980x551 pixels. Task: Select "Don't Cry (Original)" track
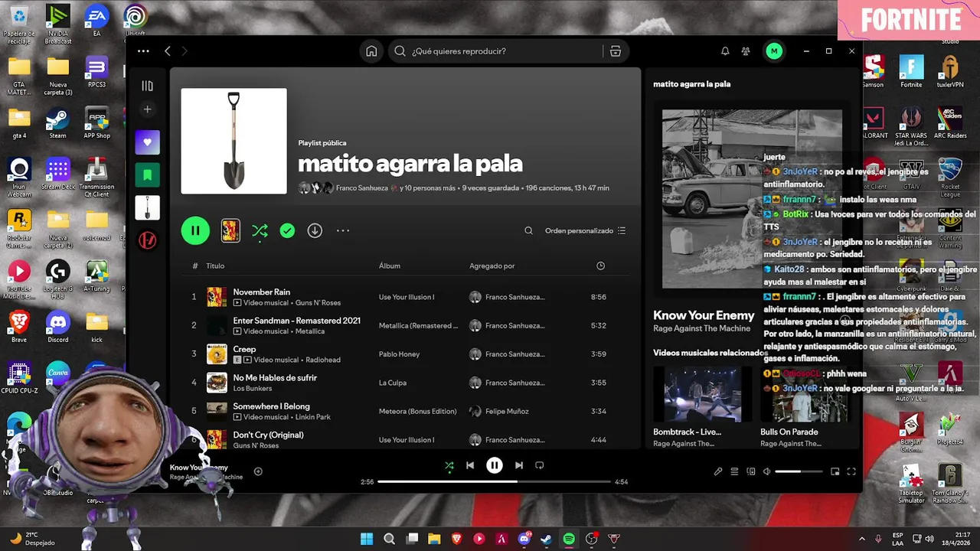268,435
